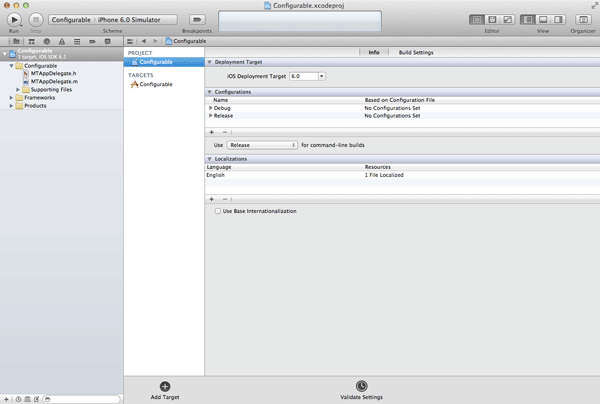Show the Assistant editor
The width and height of the screenshot is (600, 404).
(492, 20)
